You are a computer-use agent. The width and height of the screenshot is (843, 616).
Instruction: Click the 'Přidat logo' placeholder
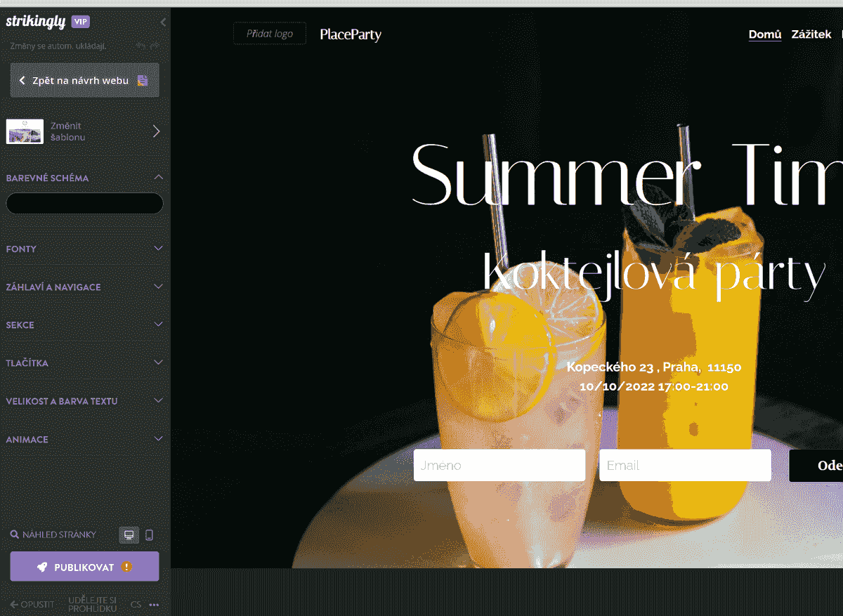(270, 34)
